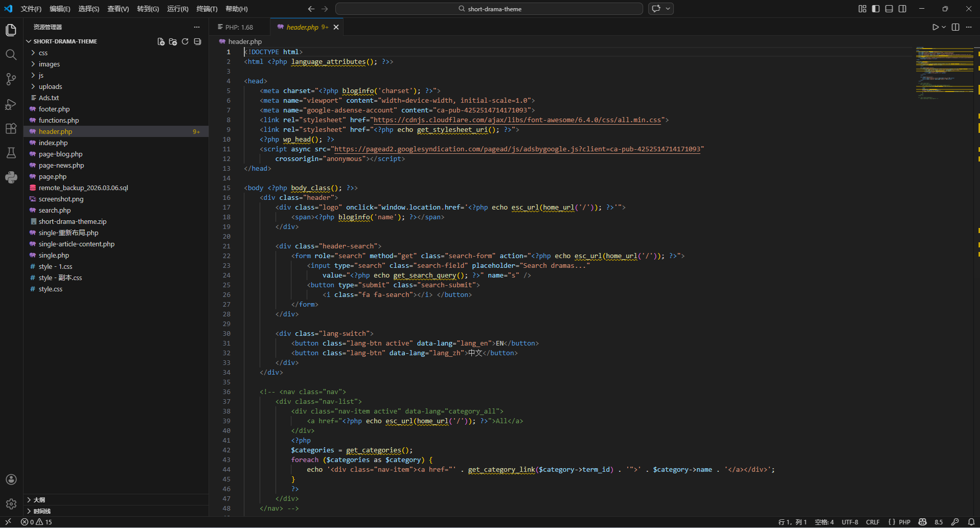Switch to the PHP: 1.68 tab
980x528 pixels.
tap(238, 27)
